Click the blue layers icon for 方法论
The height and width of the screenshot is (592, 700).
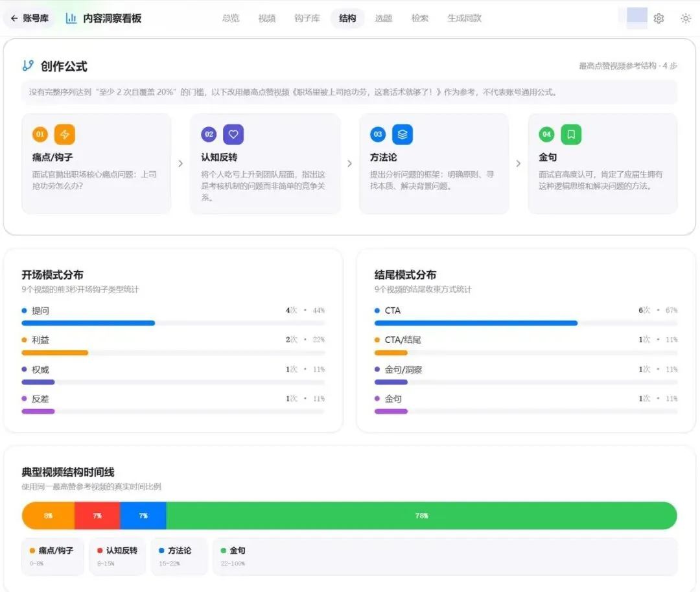point(402,134)
